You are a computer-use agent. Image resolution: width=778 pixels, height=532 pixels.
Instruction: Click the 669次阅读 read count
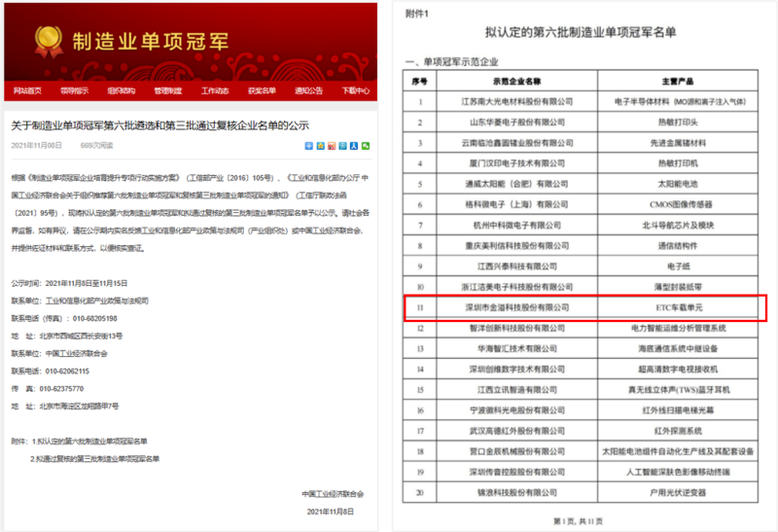tap(96, 146)
